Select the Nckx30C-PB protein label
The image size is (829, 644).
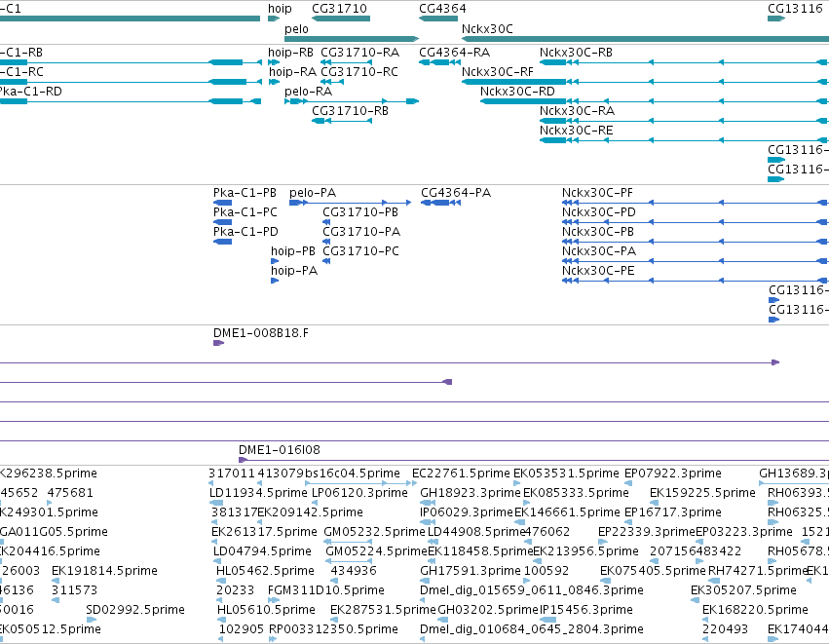[x=598, y=232]
